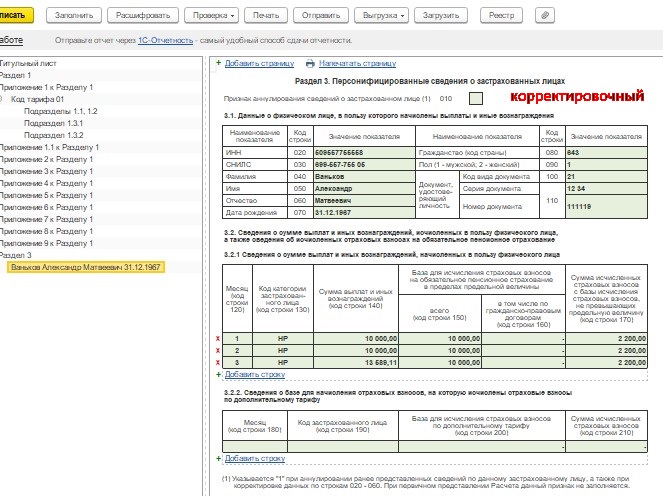This screenshot has width=663, height=496.
Task: Click the Дата рождения field 31.12.1967
Action: tap(364, 213)
